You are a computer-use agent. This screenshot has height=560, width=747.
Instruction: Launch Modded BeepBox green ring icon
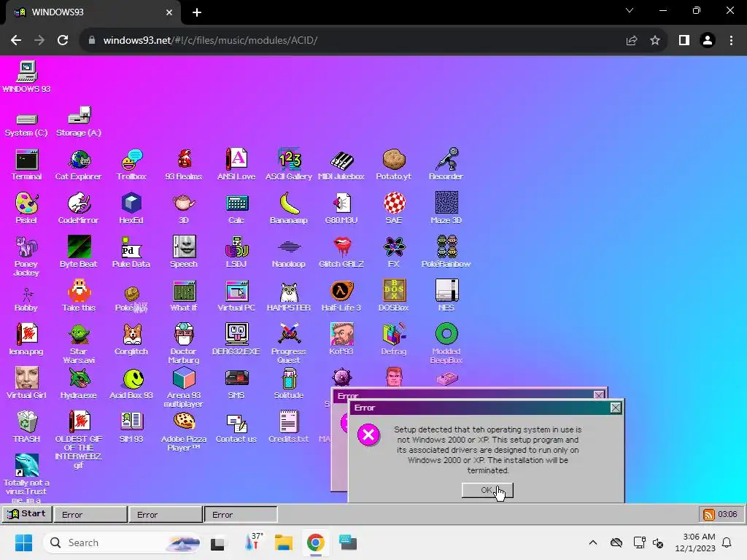click(446, 343)
